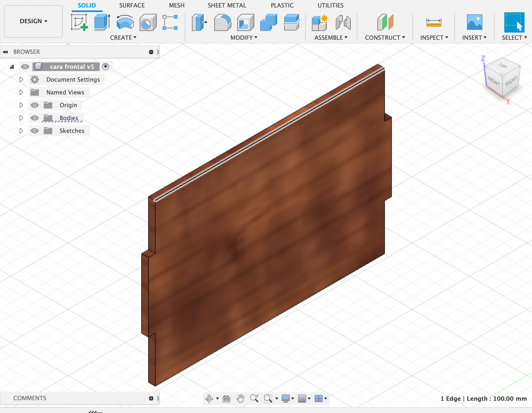The width and height of the screenshot is (532, 413).
Task: Toggle visibility of the Sketches folder
Action: [35, 131]
